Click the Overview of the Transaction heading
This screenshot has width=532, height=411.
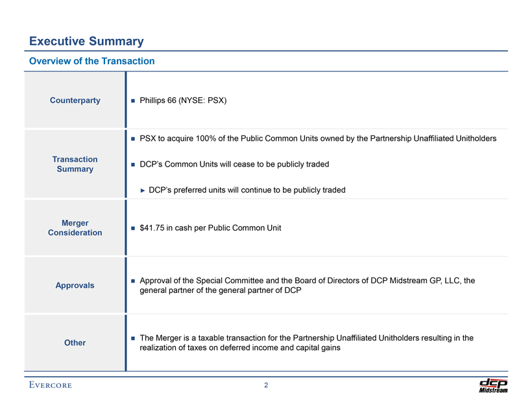91,62
